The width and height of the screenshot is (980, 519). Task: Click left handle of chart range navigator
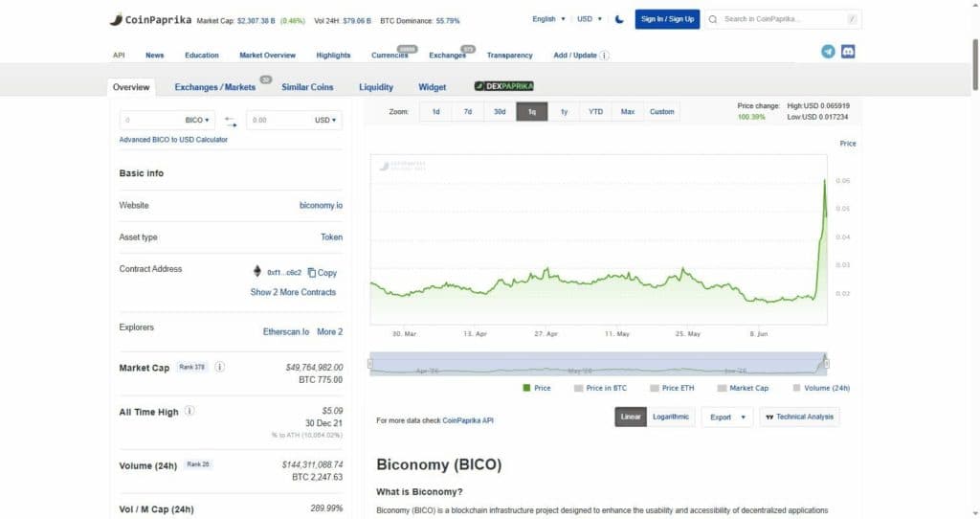pyautogui.click(x=370, y=364)
